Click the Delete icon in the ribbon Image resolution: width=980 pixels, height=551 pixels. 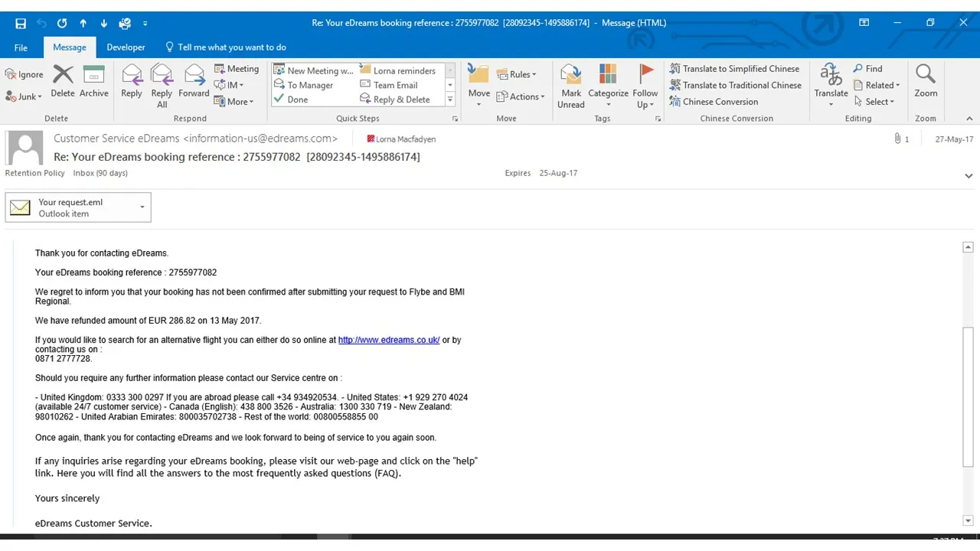coord(63,81)
